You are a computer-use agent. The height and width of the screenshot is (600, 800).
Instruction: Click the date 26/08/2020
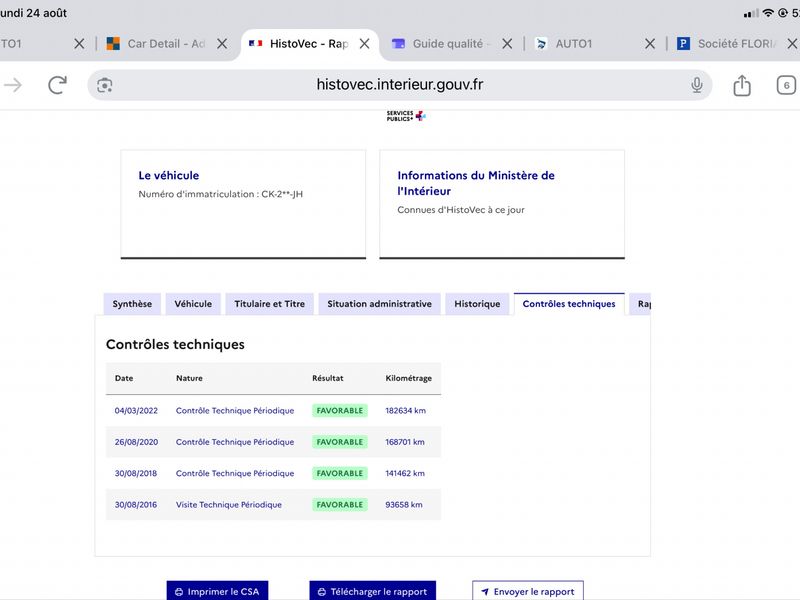point(136,442)
